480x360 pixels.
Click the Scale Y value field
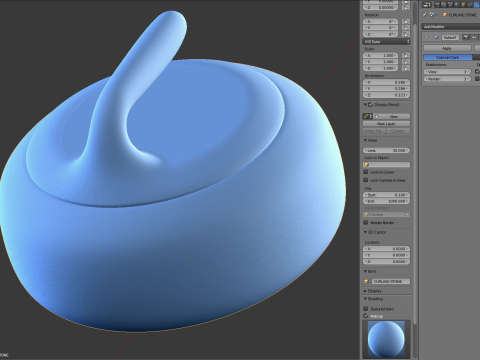380,62
